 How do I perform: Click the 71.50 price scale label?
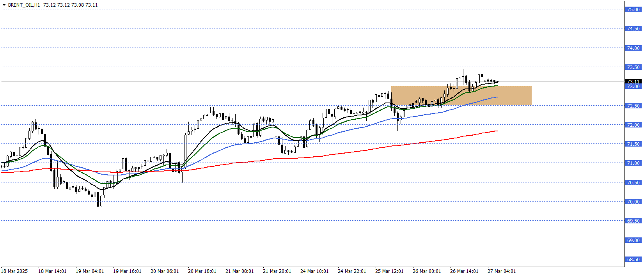(x=633, y=144)
